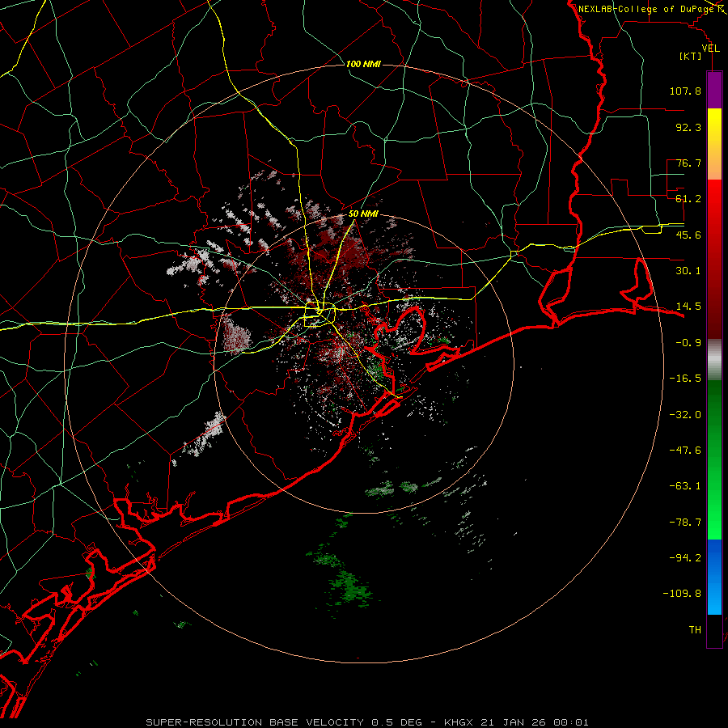
Task: Click the 107.8 velocity scale value
Action: 685,91
